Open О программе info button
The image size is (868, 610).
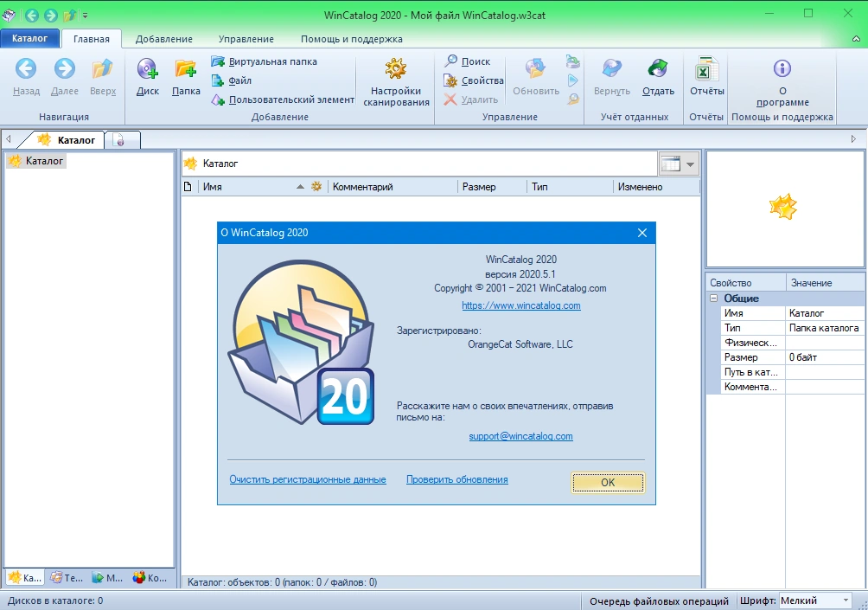tap(782, 81)
